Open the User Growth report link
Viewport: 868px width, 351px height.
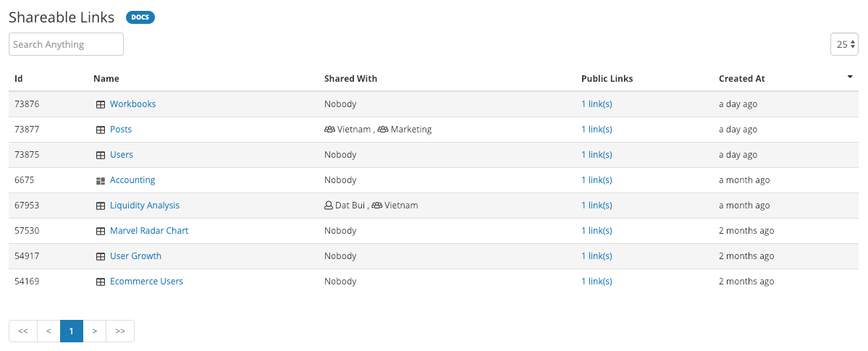135,255
